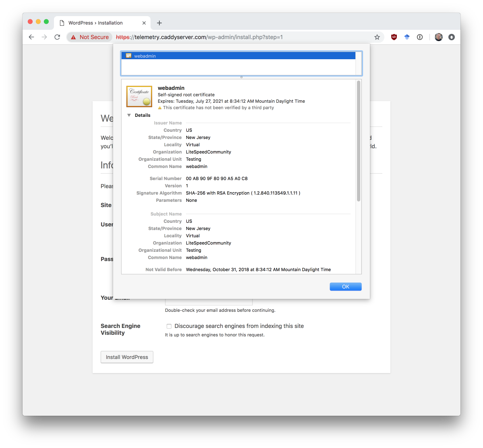Click the certificate icon in chain list

(x=129, y=56)
